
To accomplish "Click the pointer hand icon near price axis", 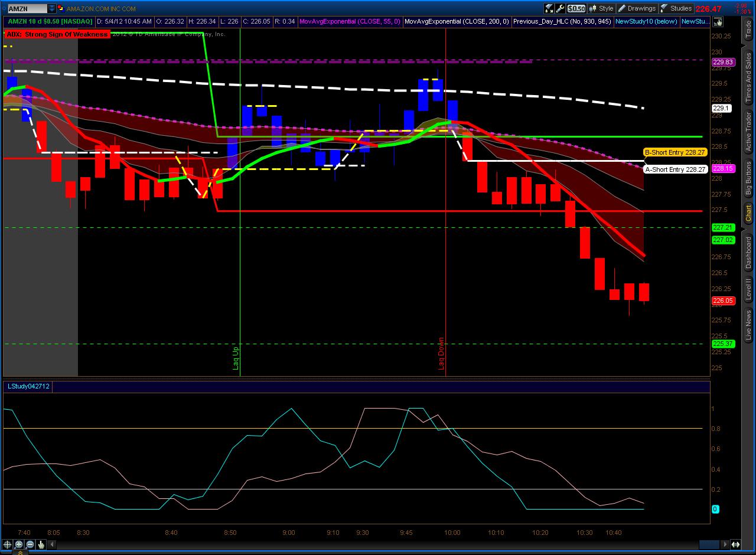I will (718, 22).
